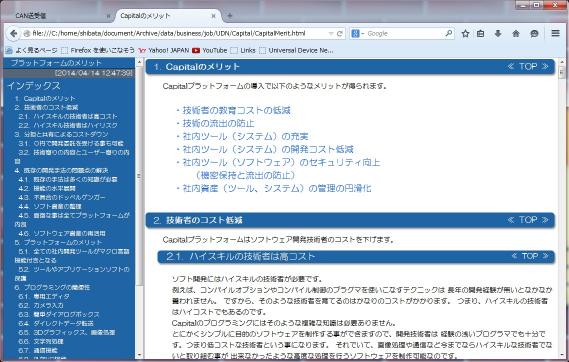569x362 pixels.
Task: Select index entry 6.5. 3Dグラフィックス、画像処理
Action: click(x=67, y=332)
